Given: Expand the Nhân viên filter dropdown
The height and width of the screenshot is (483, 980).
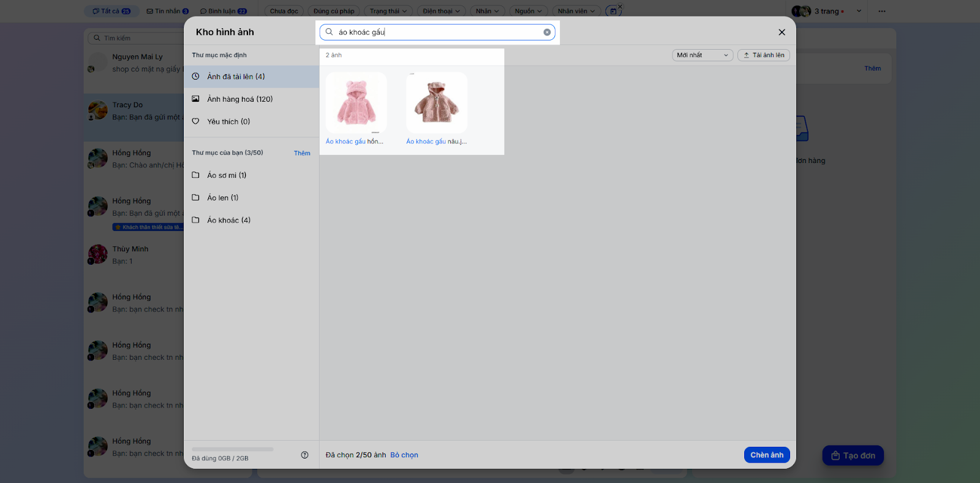Looking at the screenshot, I should tap(576, 11).
